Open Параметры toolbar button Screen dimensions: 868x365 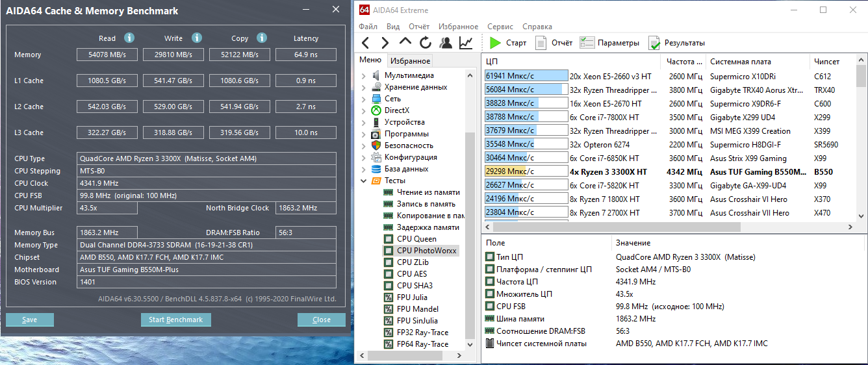pos(609,43)
